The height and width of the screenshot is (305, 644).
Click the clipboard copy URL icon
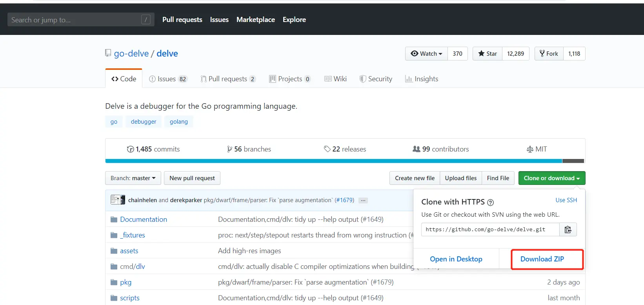(568, 230)
